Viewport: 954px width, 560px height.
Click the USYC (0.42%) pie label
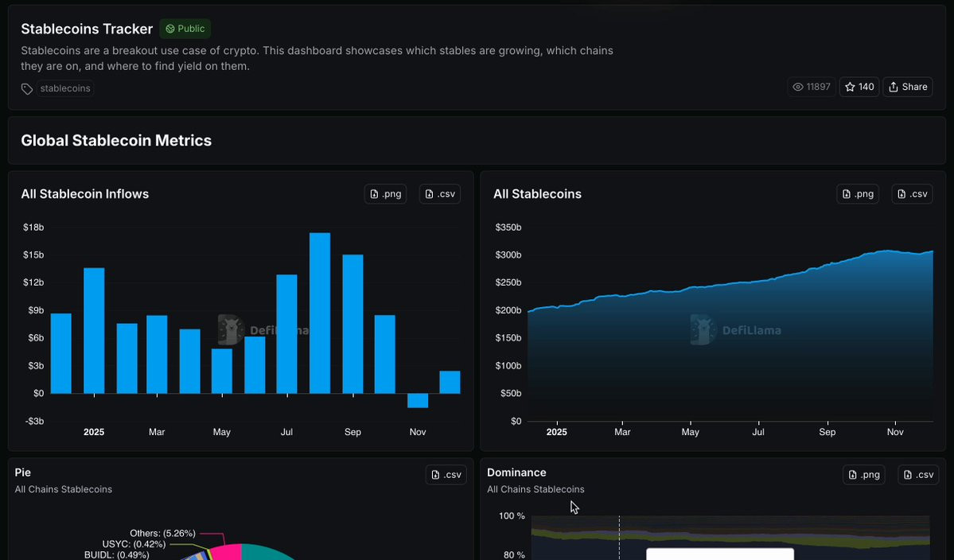134,544
